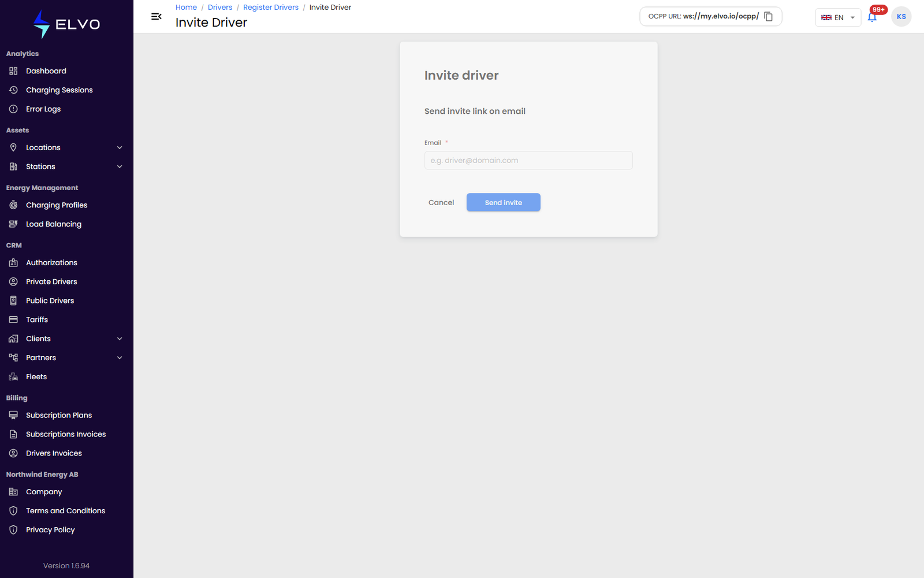
Task: Click the Clients building icon
Action: tap(13, 339)
